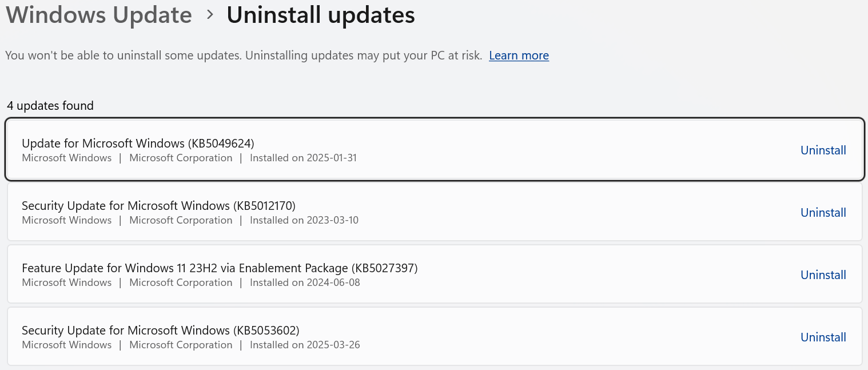Open the Learn more link
Image resolution: width=868 pixels, height=370 pixels.
pos(519,55)
